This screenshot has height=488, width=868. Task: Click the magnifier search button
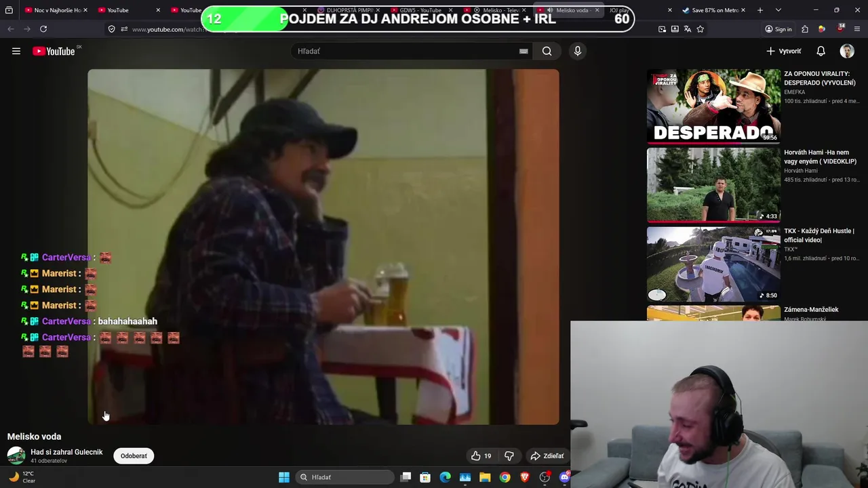(x=547, y=51)
